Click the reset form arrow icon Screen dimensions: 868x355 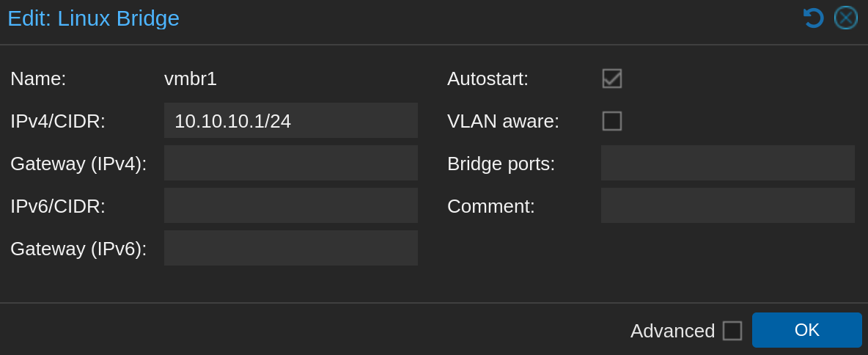813,18
